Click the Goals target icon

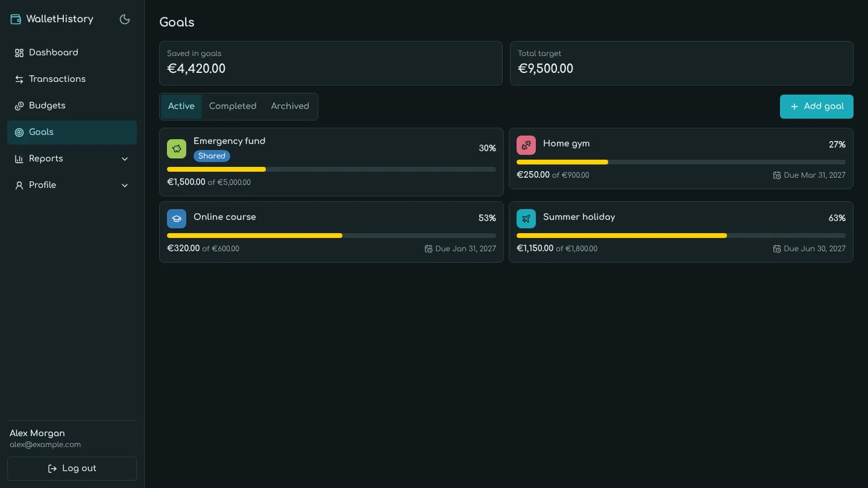[19, 133]
